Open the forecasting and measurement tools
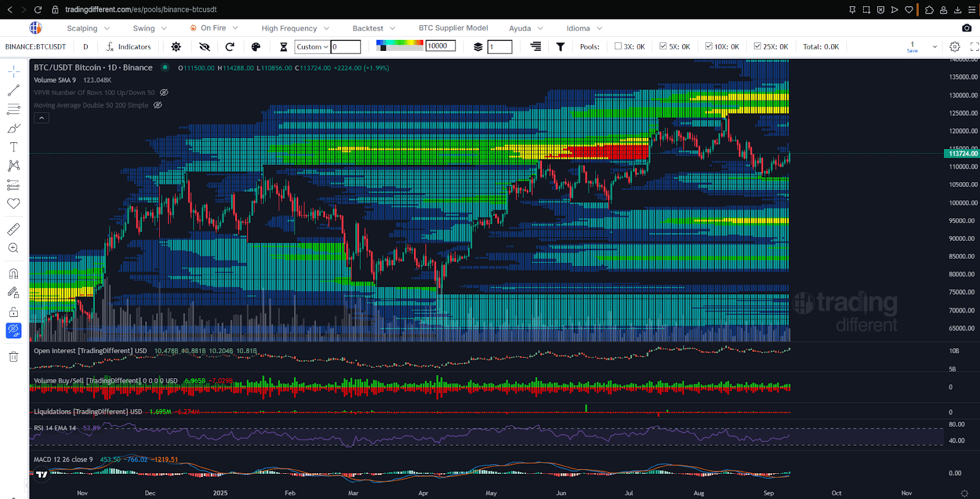Image resolution: width=980 pixels, height=499 pixels. (13, 185)
